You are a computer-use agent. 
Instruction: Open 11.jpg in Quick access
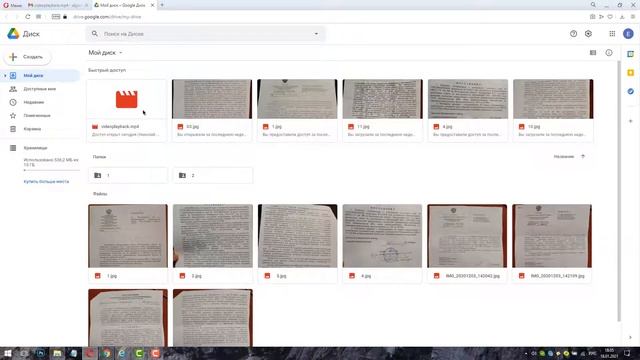[382, 110]
